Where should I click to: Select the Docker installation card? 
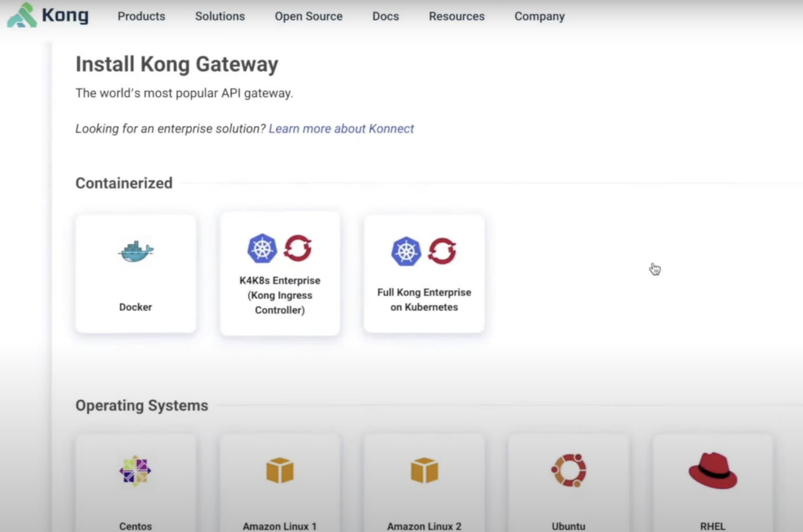point(136,273)
